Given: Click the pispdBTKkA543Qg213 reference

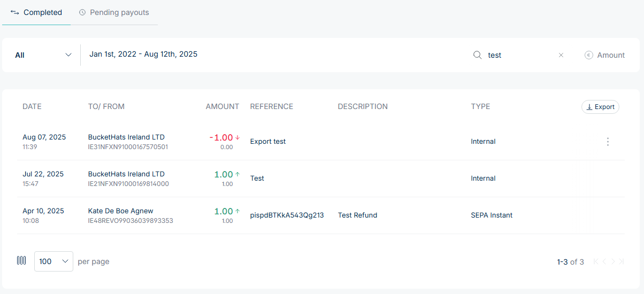Looking at the screenshot, I should (x=287, y=215).
